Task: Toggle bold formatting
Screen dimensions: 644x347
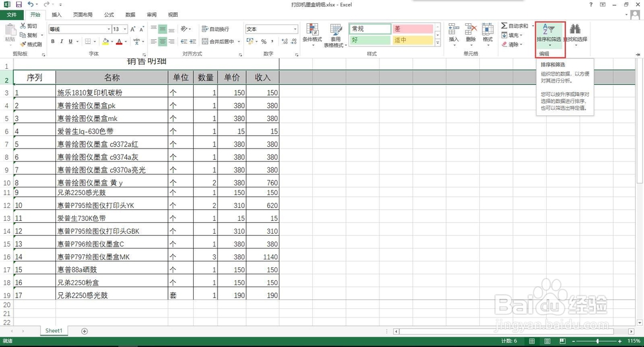Action: (x=53, y=41)
